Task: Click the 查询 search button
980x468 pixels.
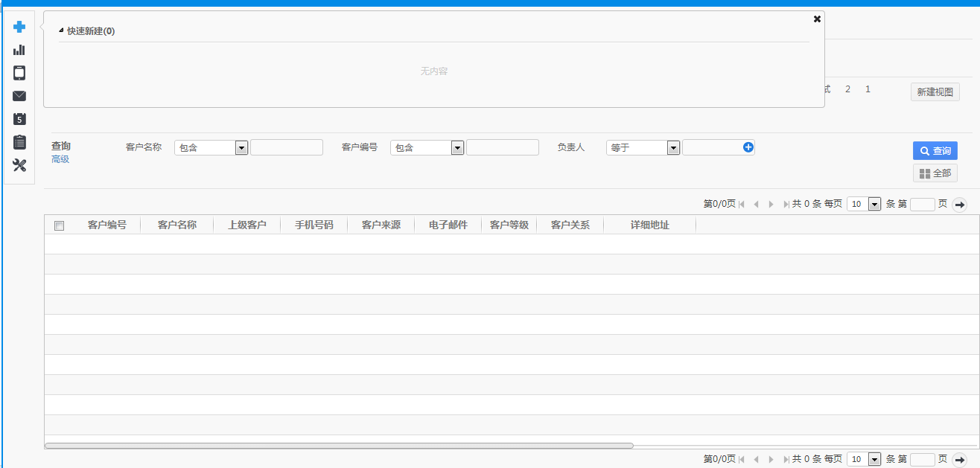Action: pos(935,151)
